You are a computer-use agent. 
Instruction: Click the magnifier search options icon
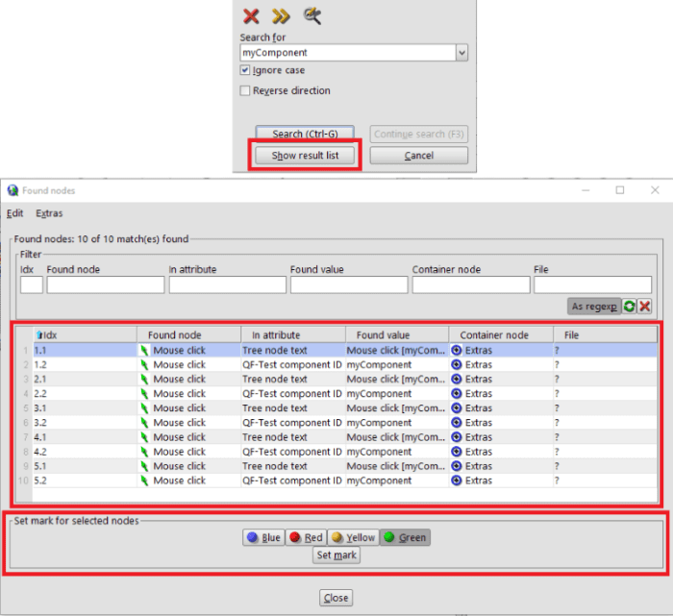312,16
